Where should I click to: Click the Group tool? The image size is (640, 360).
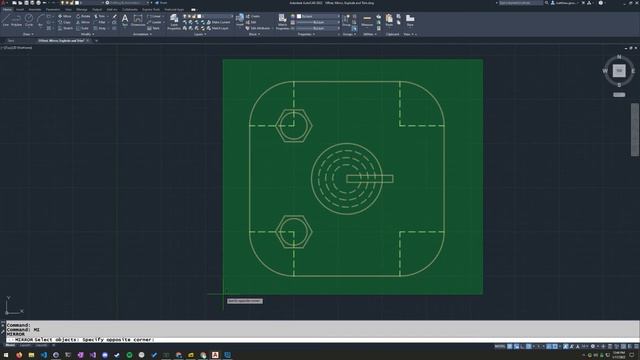[346, 20]
